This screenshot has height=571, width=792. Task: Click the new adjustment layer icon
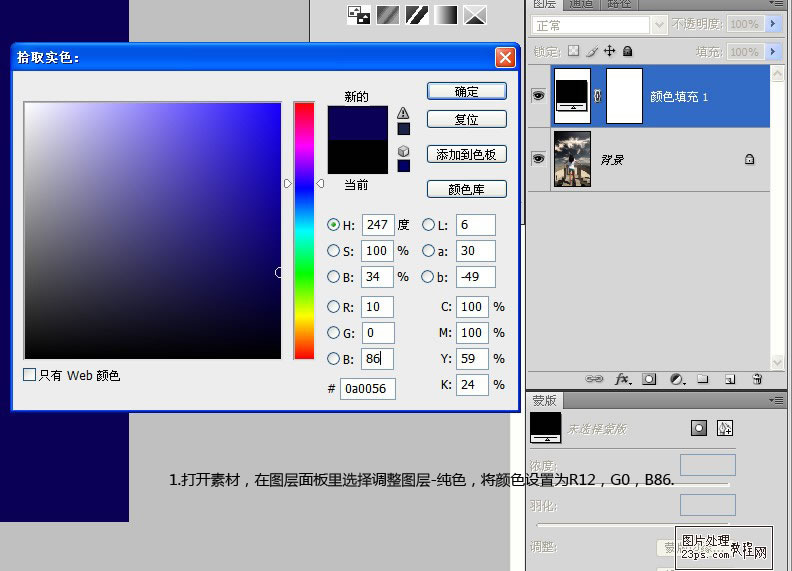(676, 379)
